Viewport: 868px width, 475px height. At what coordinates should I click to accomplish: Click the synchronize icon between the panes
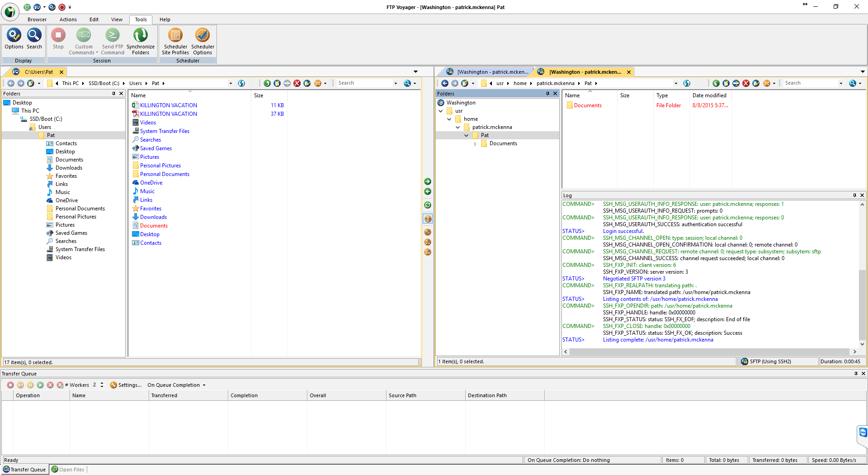(x=428, y=205)
